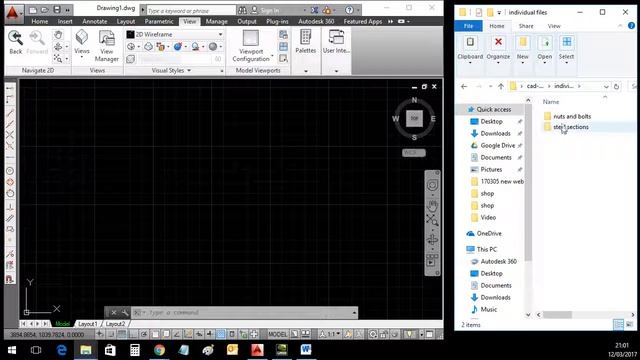Toggle the toolbar lock icon in status bar

(x=384, y=334)
